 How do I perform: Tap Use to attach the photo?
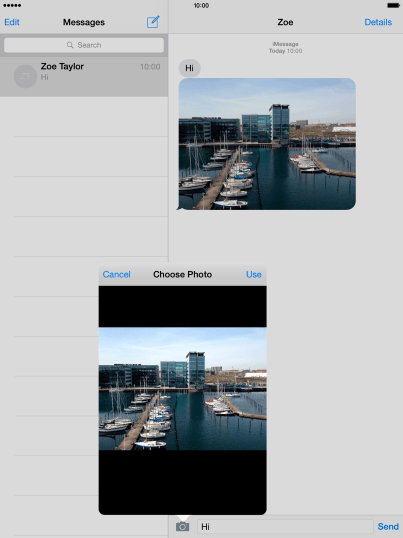[x=254, y=274]
